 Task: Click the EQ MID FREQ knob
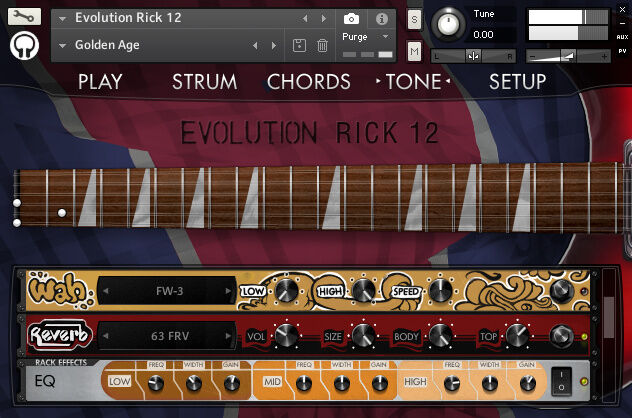click(304, 383)
